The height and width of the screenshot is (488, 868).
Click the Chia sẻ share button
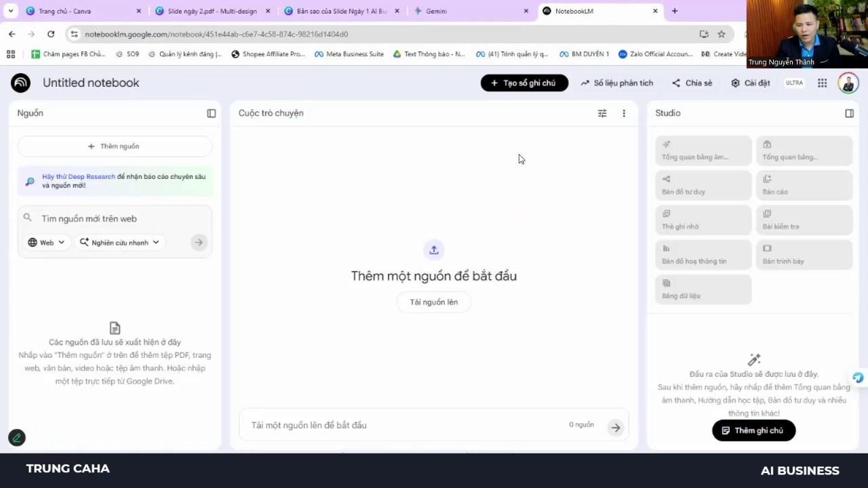pos(692,83)
